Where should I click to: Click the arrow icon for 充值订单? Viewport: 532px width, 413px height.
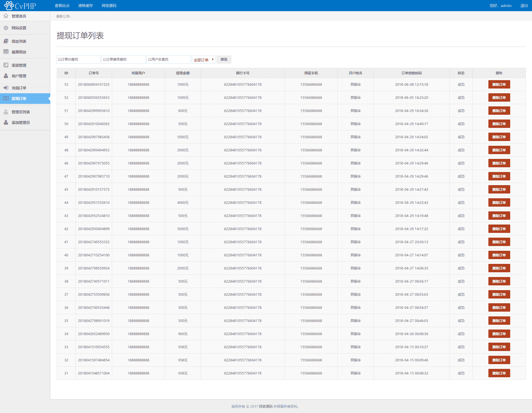[x=6, y=88]
